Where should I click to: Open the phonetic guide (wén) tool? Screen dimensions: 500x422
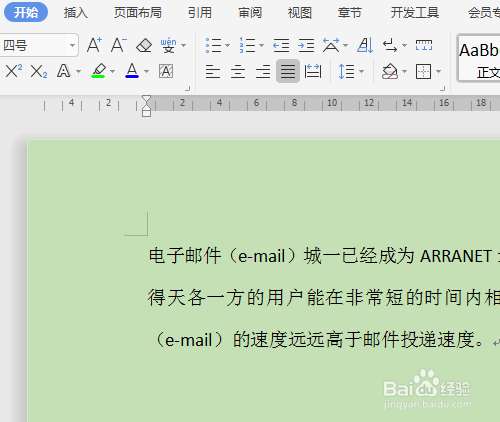click(168, 45)
